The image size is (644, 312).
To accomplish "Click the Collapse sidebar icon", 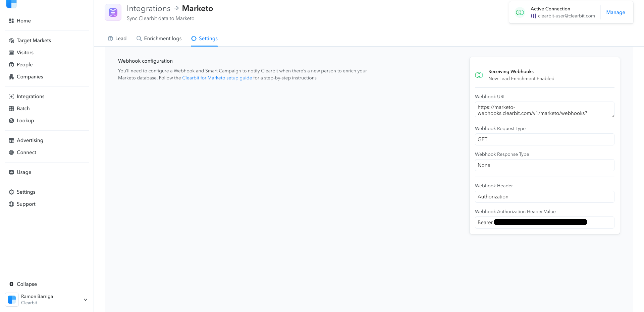I will (x=11, y=284).
